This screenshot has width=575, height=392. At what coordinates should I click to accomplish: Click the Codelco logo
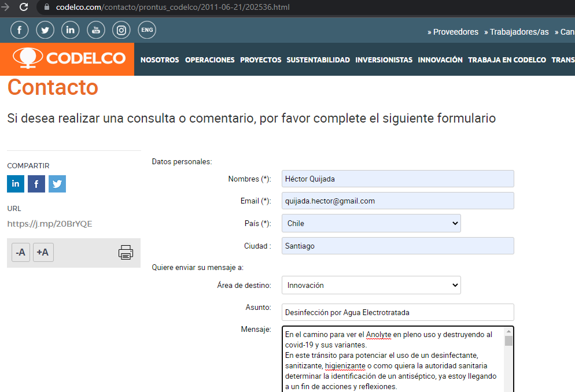(67, 58)
